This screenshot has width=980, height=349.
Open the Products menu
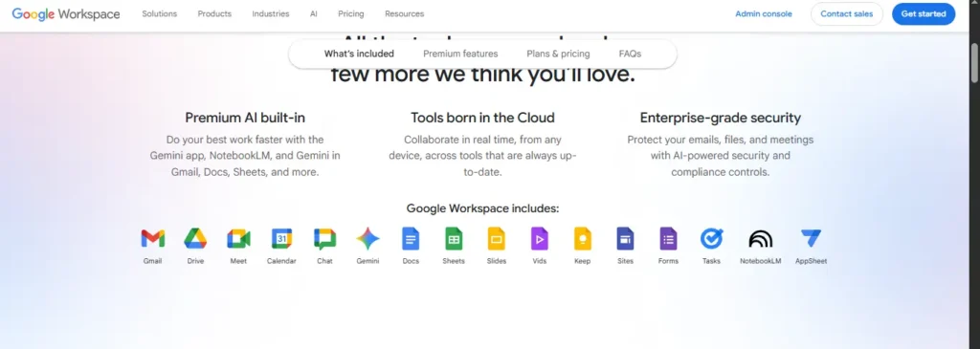tap(214, 13)
